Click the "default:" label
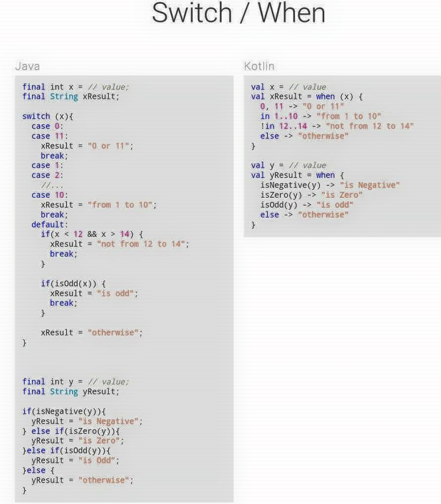Screen dimensions: 441x504 point(49,225)
